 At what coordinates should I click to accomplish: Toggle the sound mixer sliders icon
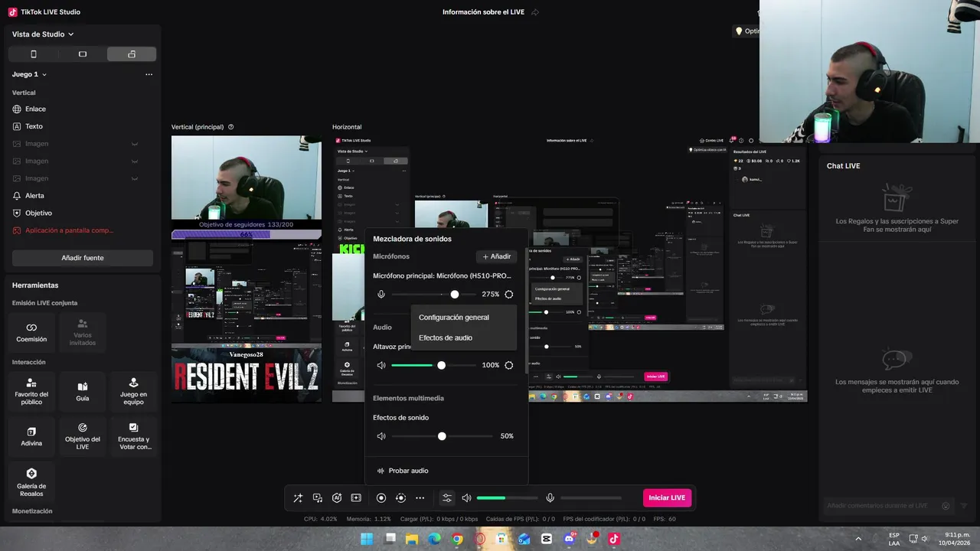pos(447,498)
